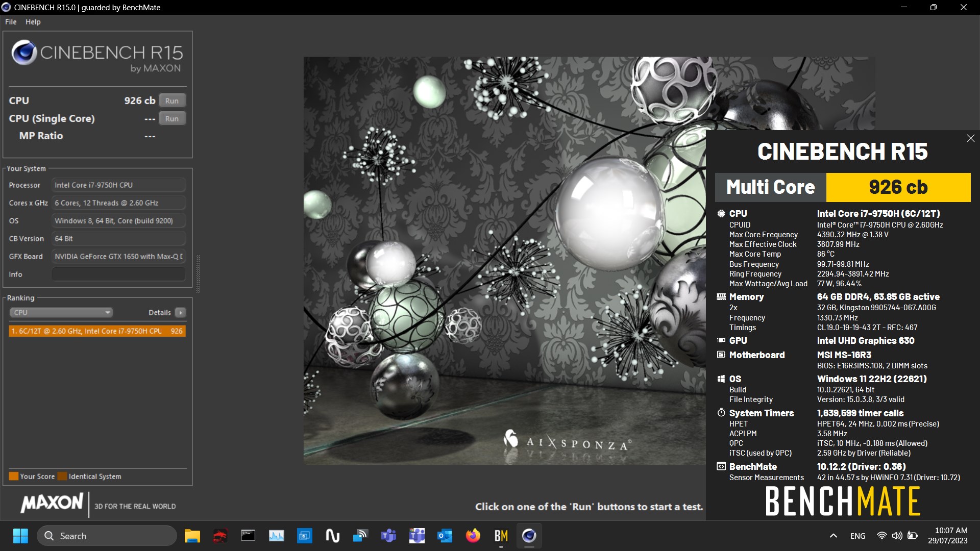This screenshot has width=980, height=551.
Task: Click the Motherboard icon in BenchMate panel
Action: coord(721,355)
